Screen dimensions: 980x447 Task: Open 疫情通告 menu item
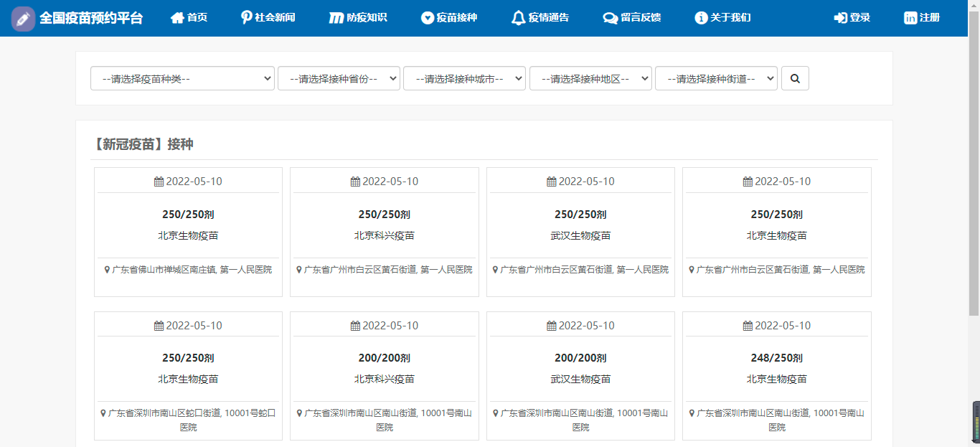pyautogui.click(x=540, y=18)
